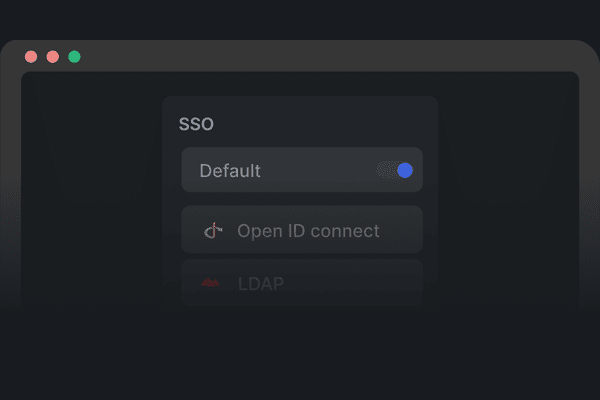Click the window title bar
This screenshot has width=600, height=400.
[300, 56]
